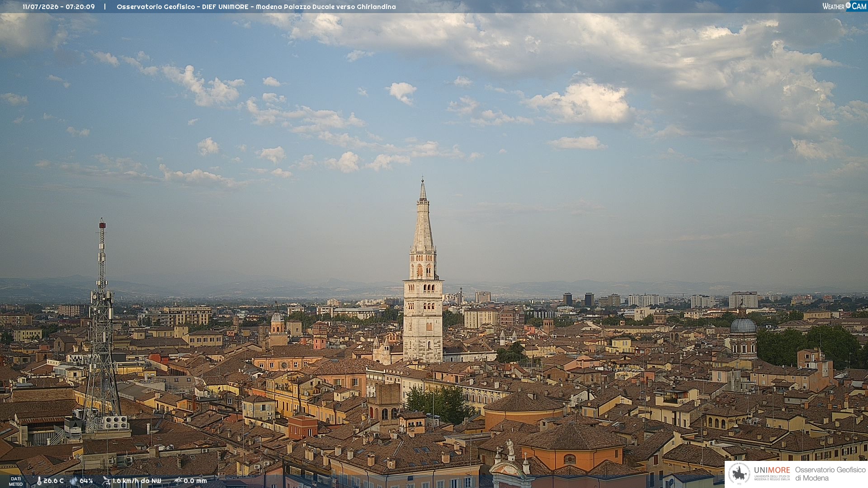
Task: Click the rainfall icon
Action: tap(178, 481)
